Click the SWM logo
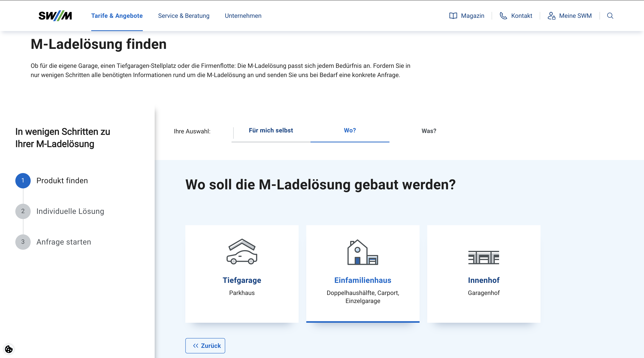 tap(55, 16)
